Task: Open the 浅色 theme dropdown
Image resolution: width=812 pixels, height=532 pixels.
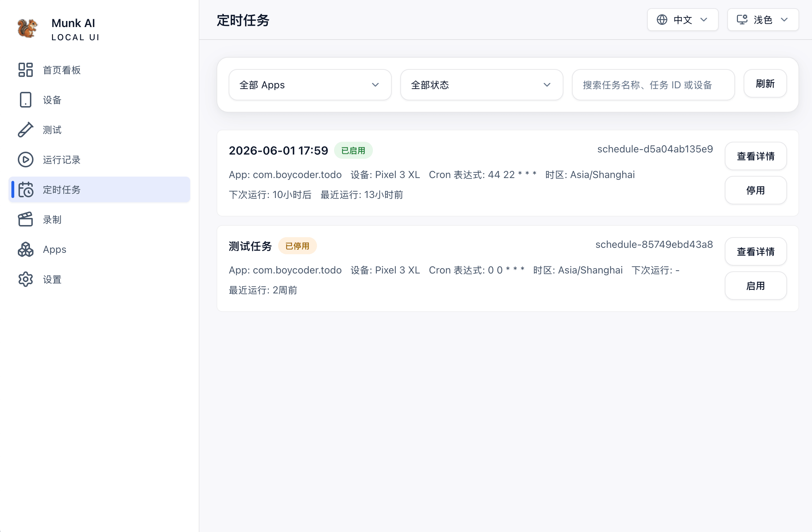Action: 763,20
